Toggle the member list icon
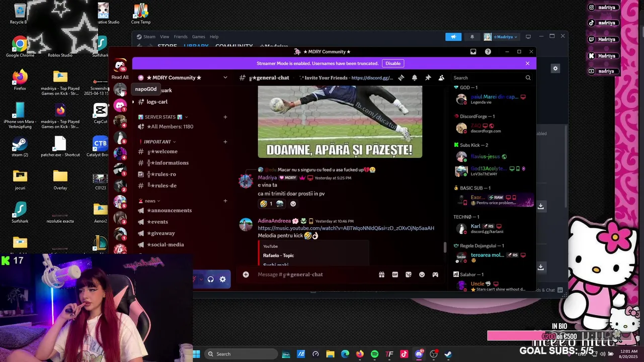The image size is (644, 362). click(441, 78)
